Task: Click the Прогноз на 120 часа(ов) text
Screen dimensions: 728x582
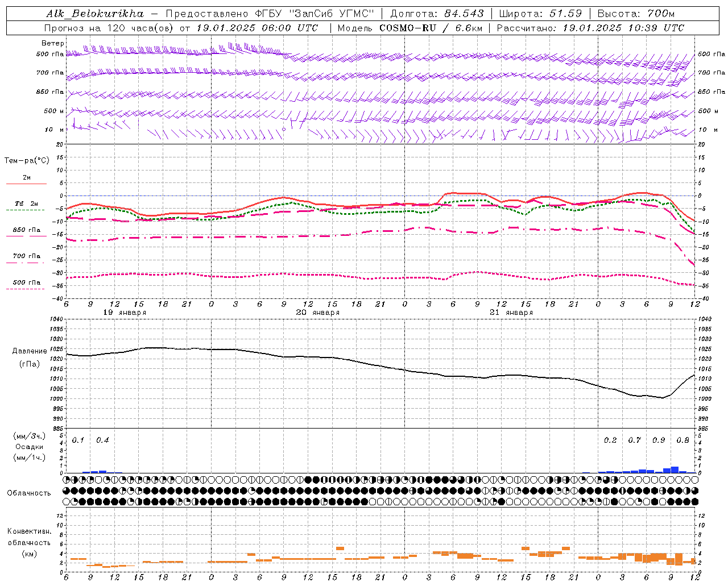Action: coord(109,28)
